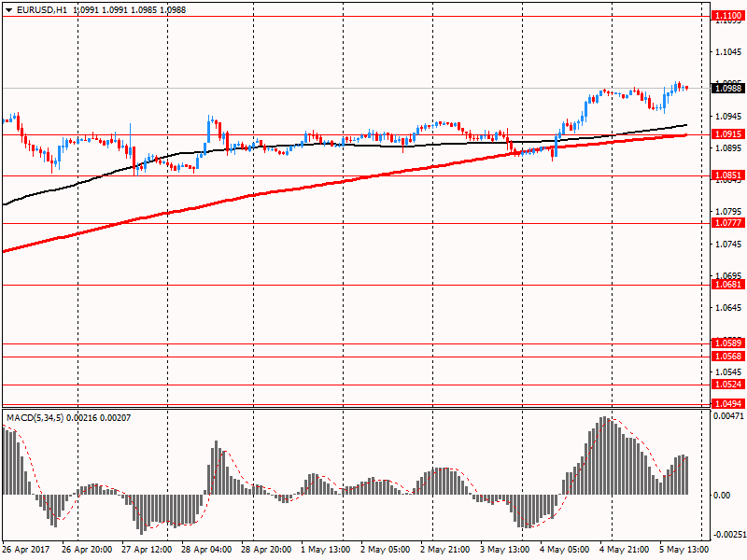Click the 2 May 05:00 time label
Screen dimensions: 747x560
[x=386, y=550]
